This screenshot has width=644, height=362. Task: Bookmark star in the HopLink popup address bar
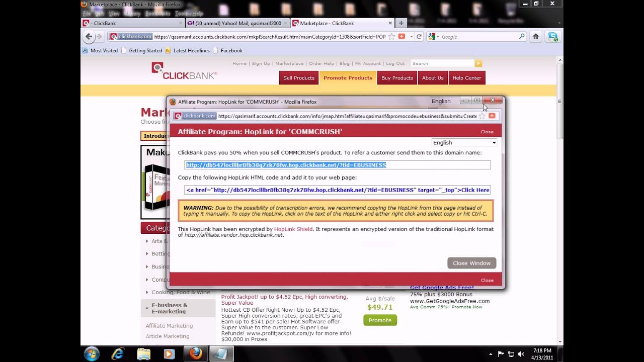tap(482, 116)
